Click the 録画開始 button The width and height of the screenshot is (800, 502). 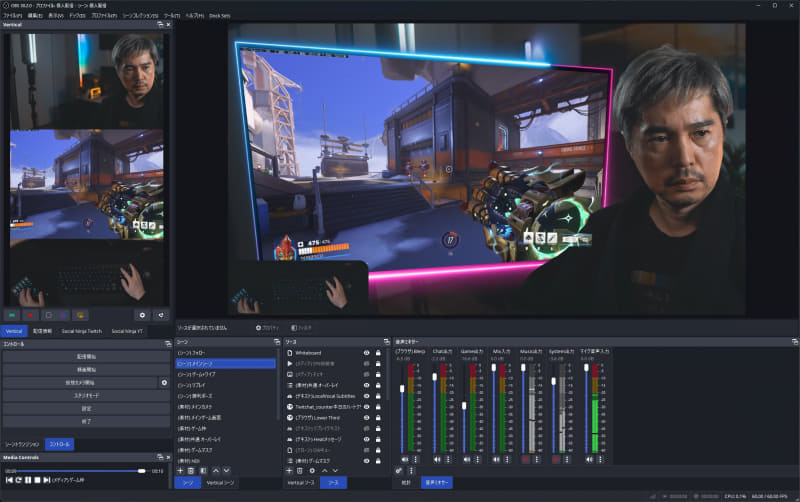tap(86, 369)
